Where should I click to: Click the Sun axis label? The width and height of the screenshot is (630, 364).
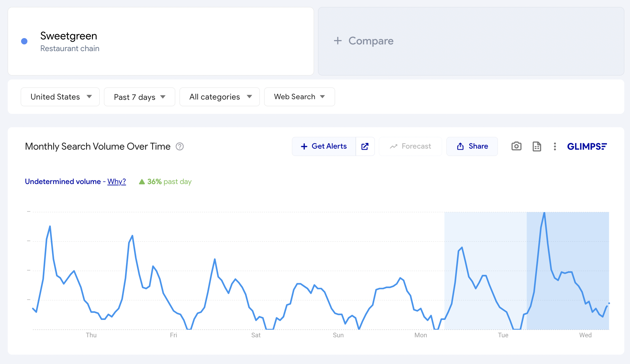338,335
